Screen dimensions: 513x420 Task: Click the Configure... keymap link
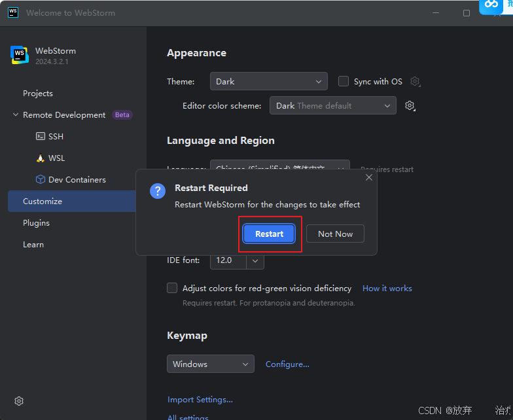tap(287, 364)
